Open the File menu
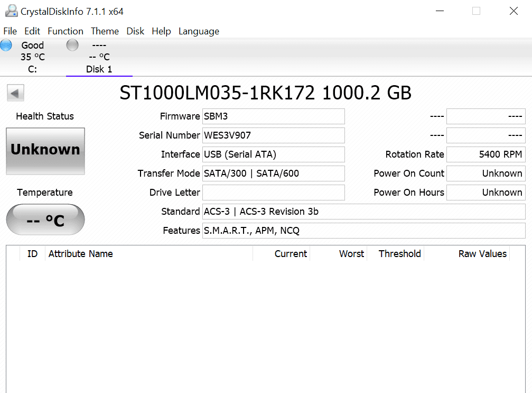 pyautogui.click(x=10, y=31)
